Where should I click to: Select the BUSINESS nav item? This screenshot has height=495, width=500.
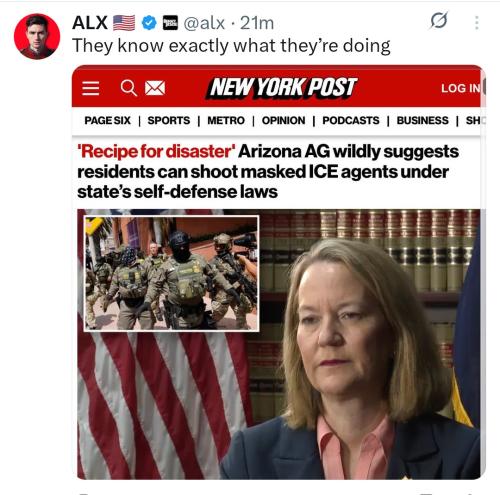pyautogui.click(x=422, y=120)
